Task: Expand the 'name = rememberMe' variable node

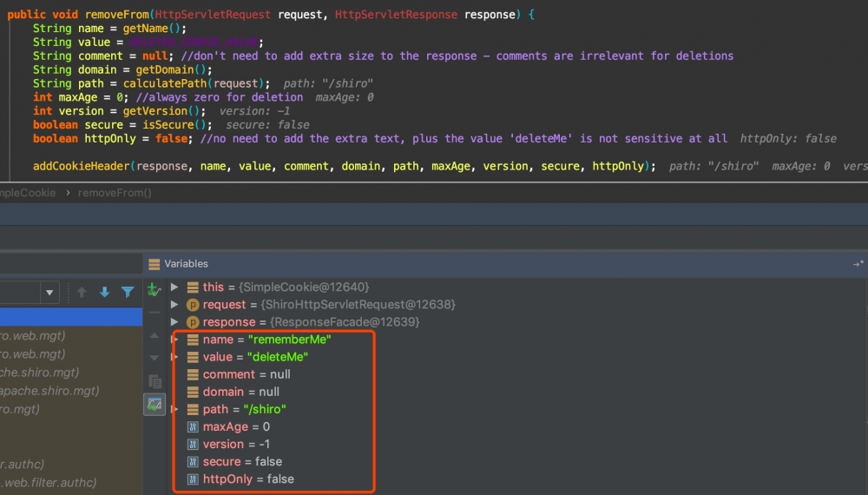Action: click(175, 340)
